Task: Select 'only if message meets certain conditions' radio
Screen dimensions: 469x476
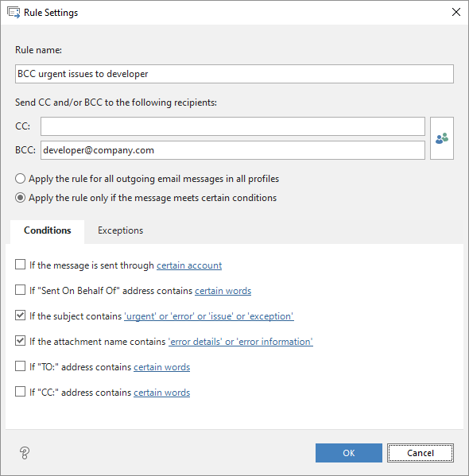Action: [x=21, y=198]
